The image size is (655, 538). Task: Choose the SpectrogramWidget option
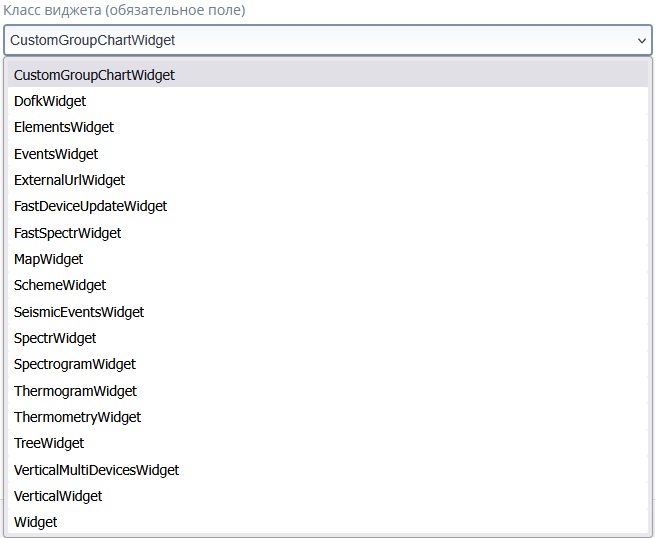[75, 364]
